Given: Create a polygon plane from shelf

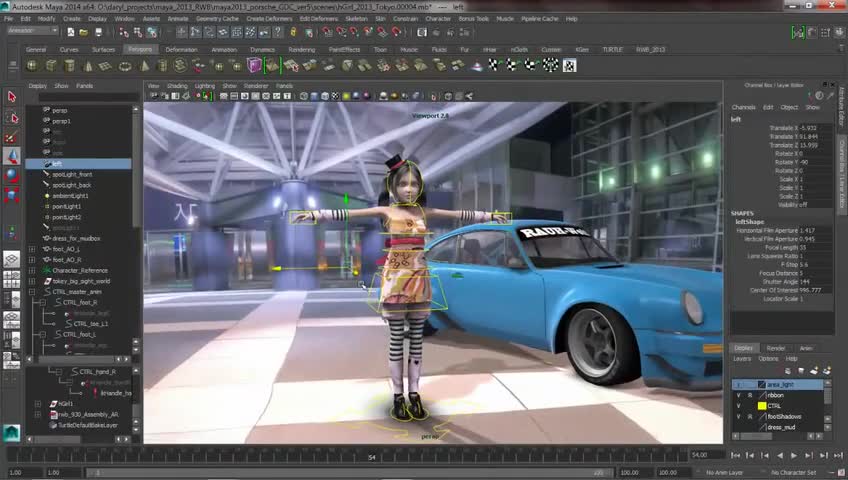Looking at the screenshot, I should tap(106, 66).
